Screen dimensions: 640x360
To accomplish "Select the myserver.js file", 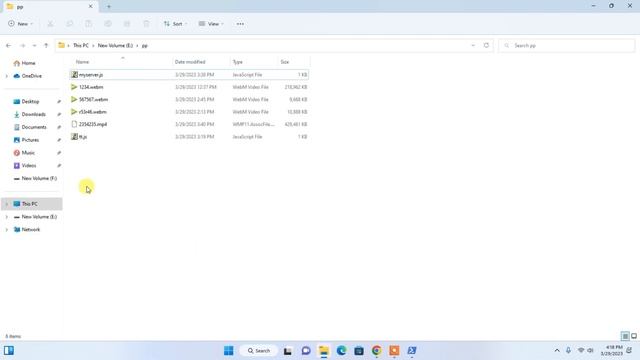I will click(189, 75).
